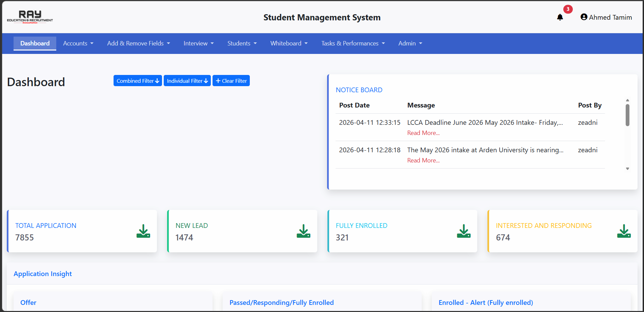This screenshot has height=312, width=644.
Task: Expand the Interview menu
Action: click(x=199, y=43)
